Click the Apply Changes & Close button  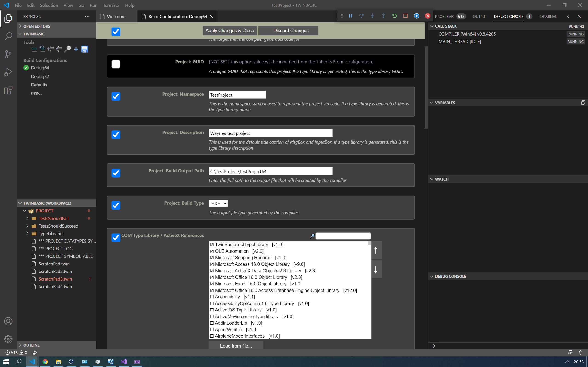(x=229, y=30)
